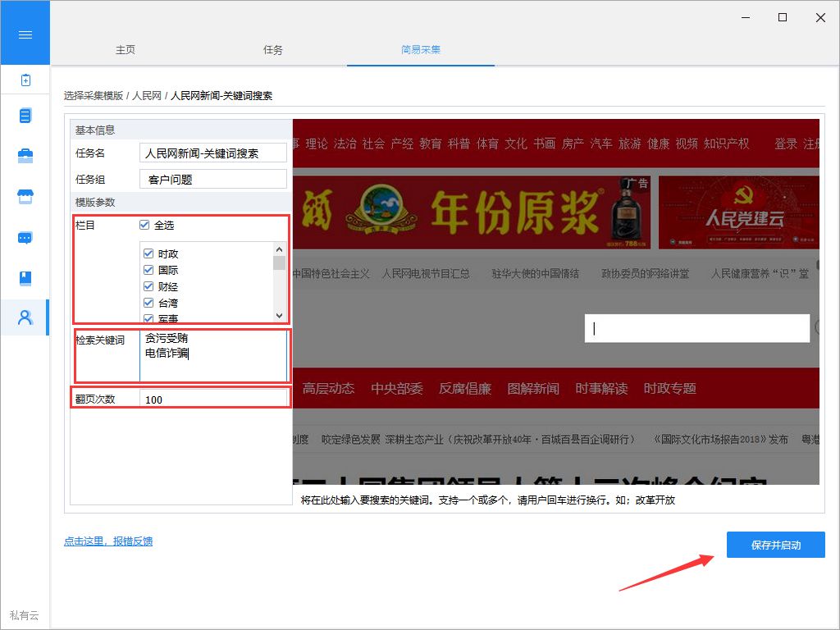The image size is (840, 630).
Task: Switch to the 主页 tab
Action: tap(126, 50)
